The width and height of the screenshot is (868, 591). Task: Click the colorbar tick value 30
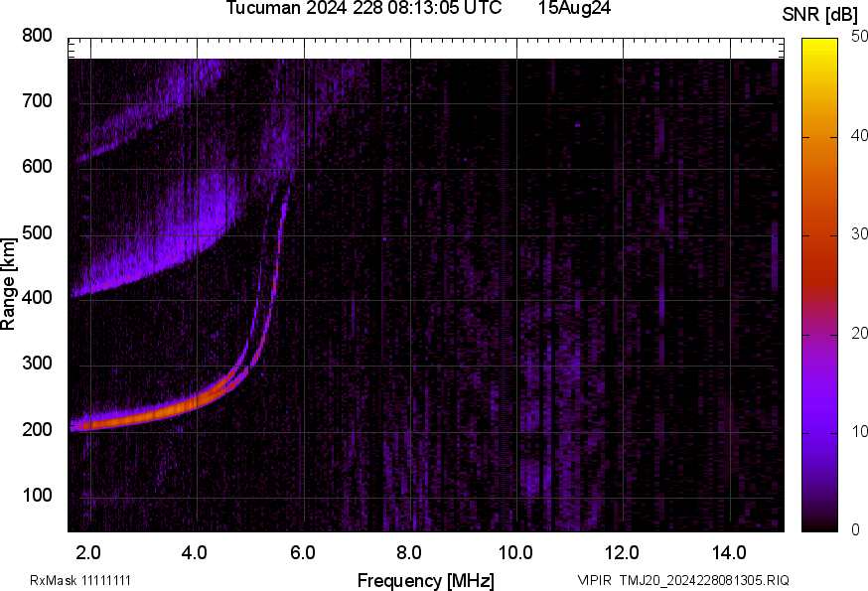[859, 234]
